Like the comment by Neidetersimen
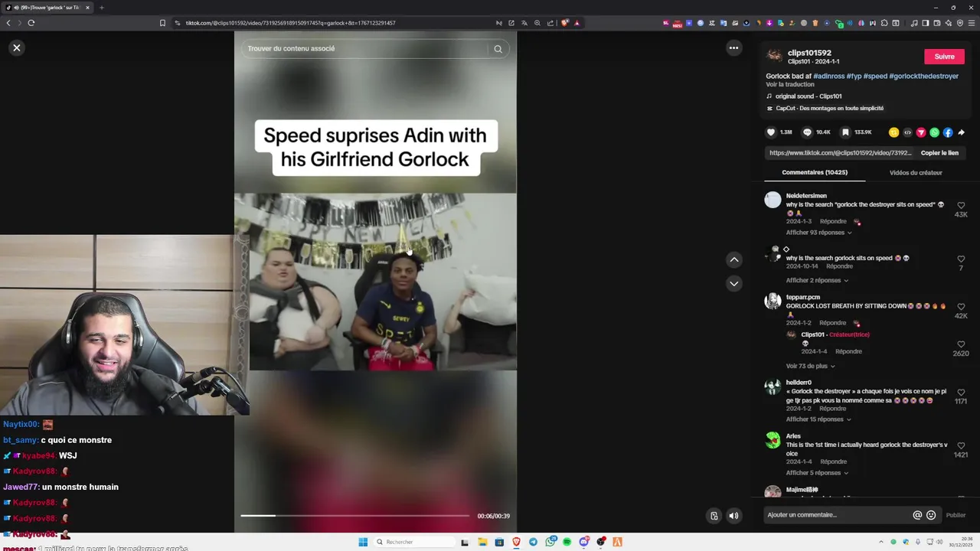The image size is (980, 551). 961,205
